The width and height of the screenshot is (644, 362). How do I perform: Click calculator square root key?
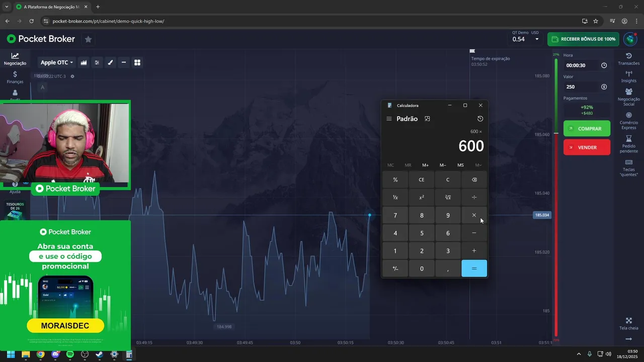tap(448, 197)
